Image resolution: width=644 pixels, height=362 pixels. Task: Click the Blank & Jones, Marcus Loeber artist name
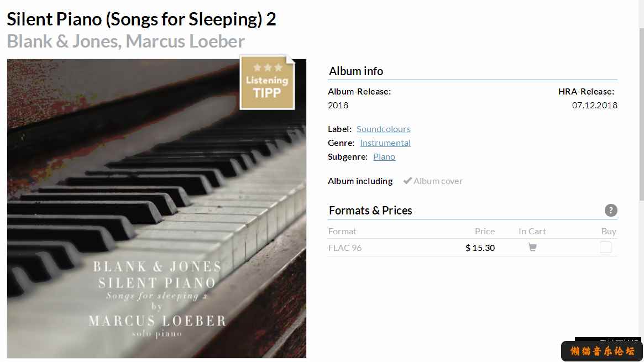(125, 41)
